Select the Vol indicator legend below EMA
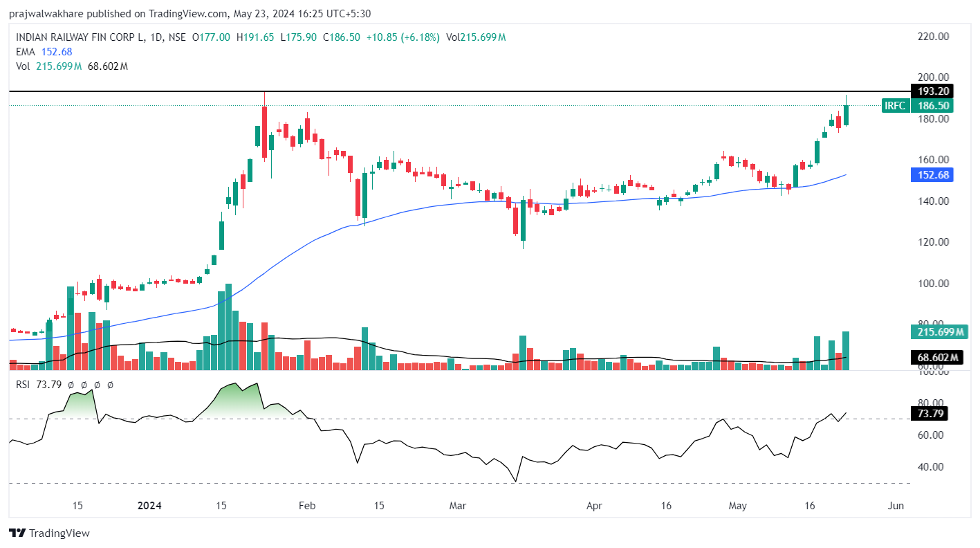Viewport: 980px width, 548px height. 23,66
